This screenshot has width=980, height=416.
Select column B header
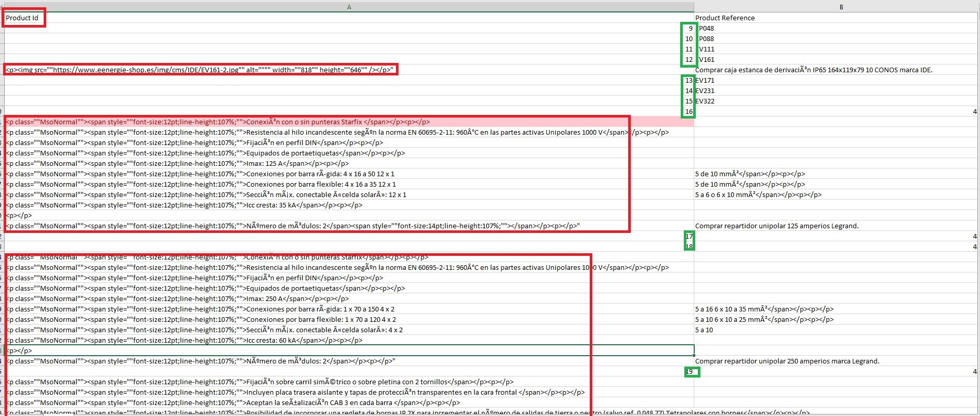click(x=837, y=7)
